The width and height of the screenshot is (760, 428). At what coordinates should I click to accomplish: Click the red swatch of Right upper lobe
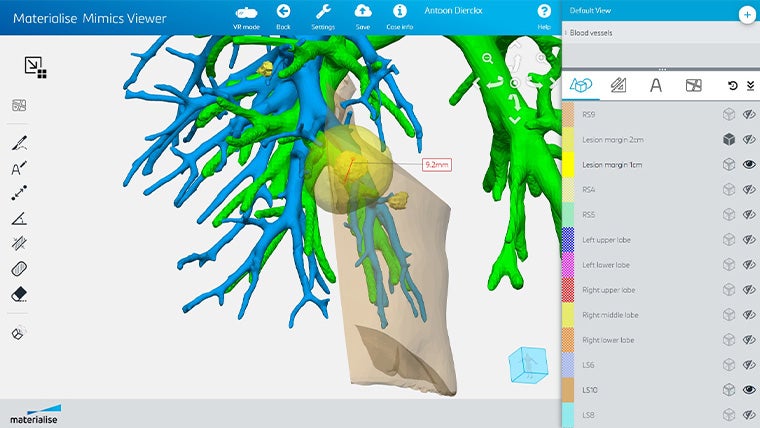point(568,290)
